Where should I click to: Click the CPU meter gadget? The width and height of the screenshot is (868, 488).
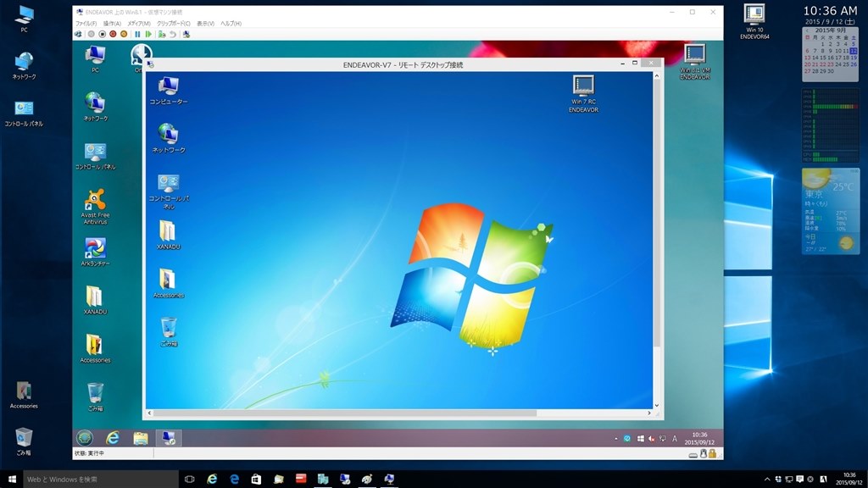coord(831,125)
